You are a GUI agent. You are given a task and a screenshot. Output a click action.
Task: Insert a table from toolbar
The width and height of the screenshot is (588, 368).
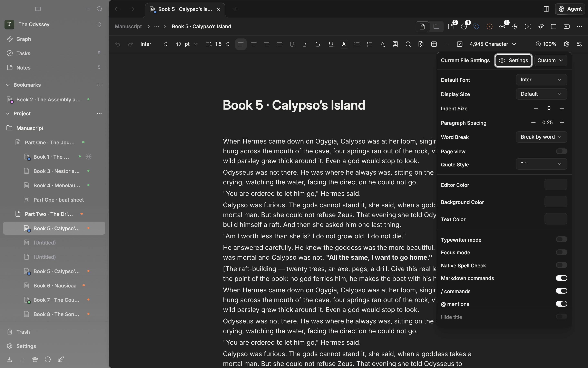click(x=434, y=44)
